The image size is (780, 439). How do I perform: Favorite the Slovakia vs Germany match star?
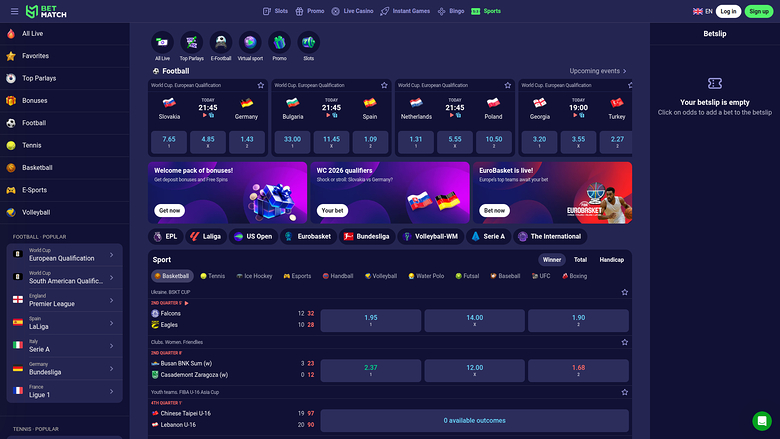[x=261, y=85]
